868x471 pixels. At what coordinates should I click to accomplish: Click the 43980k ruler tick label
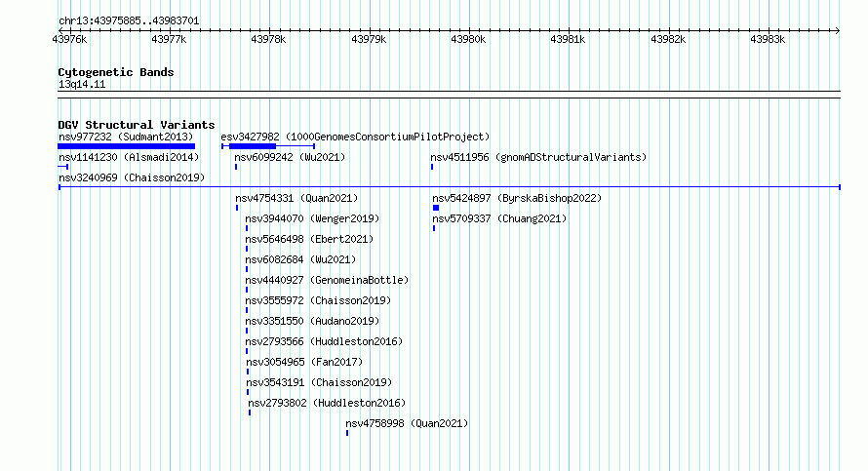468,39
